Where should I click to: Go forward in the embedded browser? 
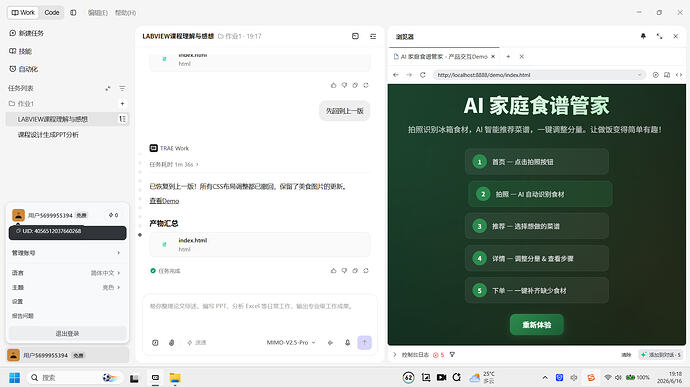pos(409,75)
